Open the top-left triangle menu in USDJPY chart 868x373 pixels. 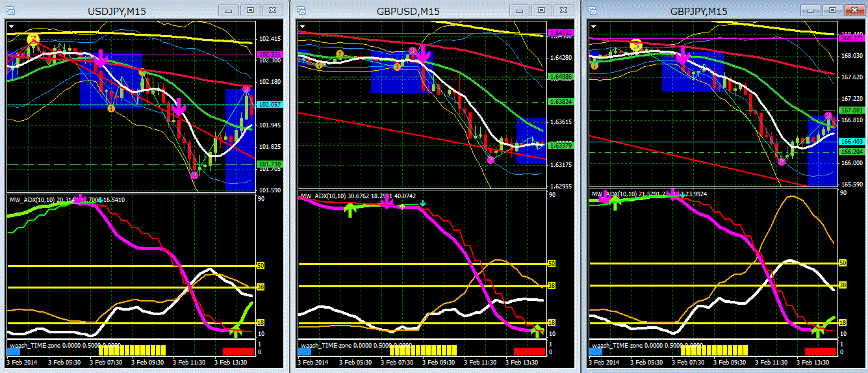tap(12, 26)
